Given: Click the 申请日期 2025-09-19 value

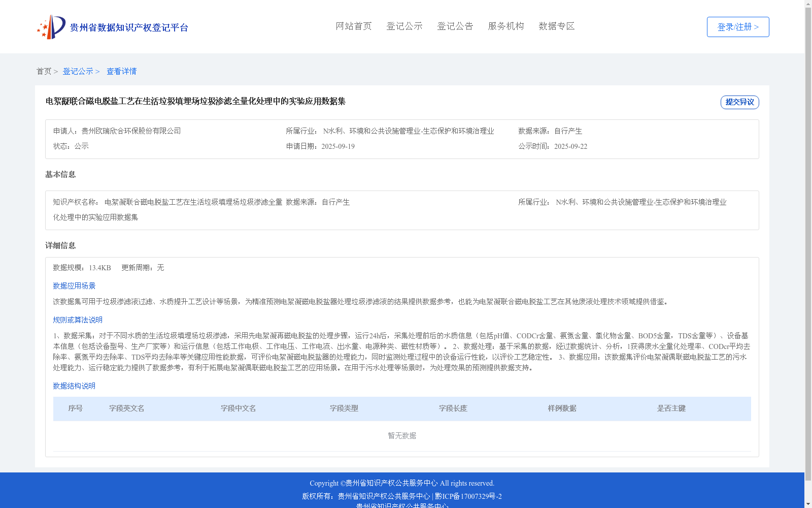Looking at the screenshot, I should (x=338, y=146).
